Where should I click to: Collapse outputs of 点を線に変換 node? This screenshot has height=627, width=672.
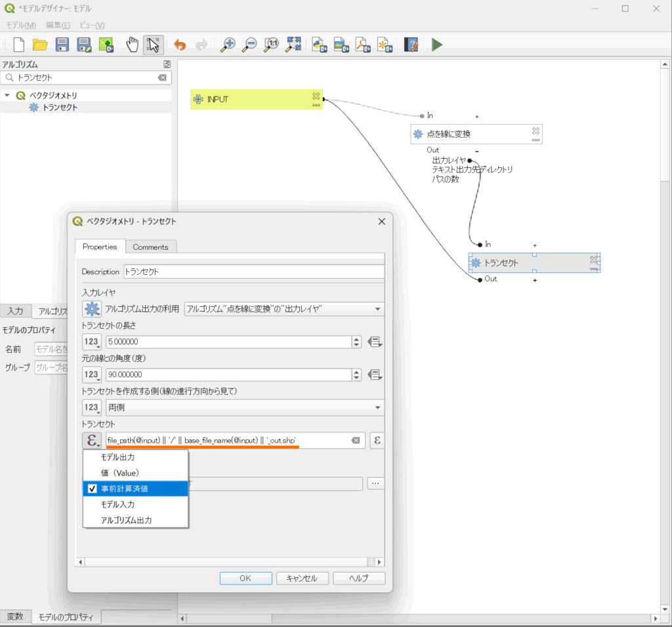click(477, 152)
